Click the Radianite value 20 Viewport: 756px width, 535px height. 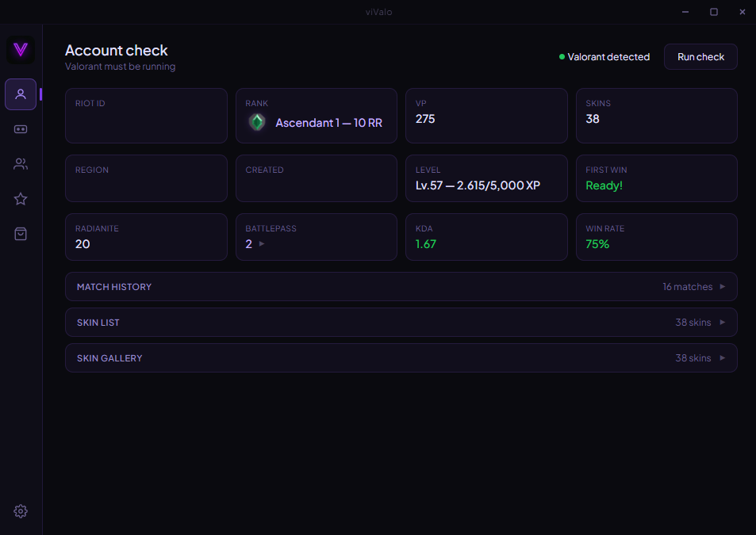point(83,244)
